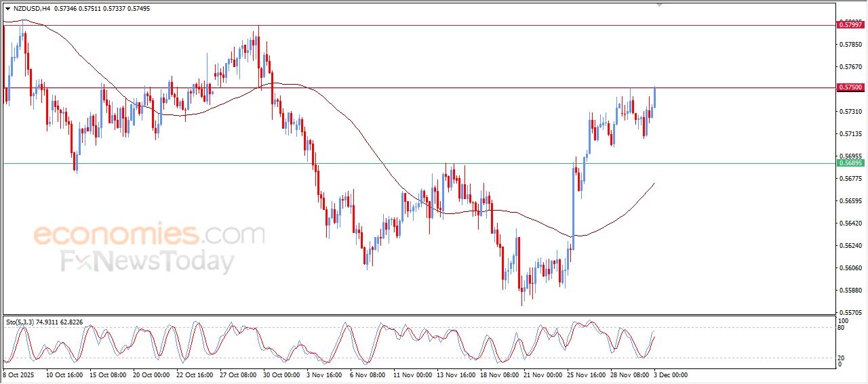868x384 pixels.
Task: Click the 6 Nov 08:00 time axis label
Action: 367,375
